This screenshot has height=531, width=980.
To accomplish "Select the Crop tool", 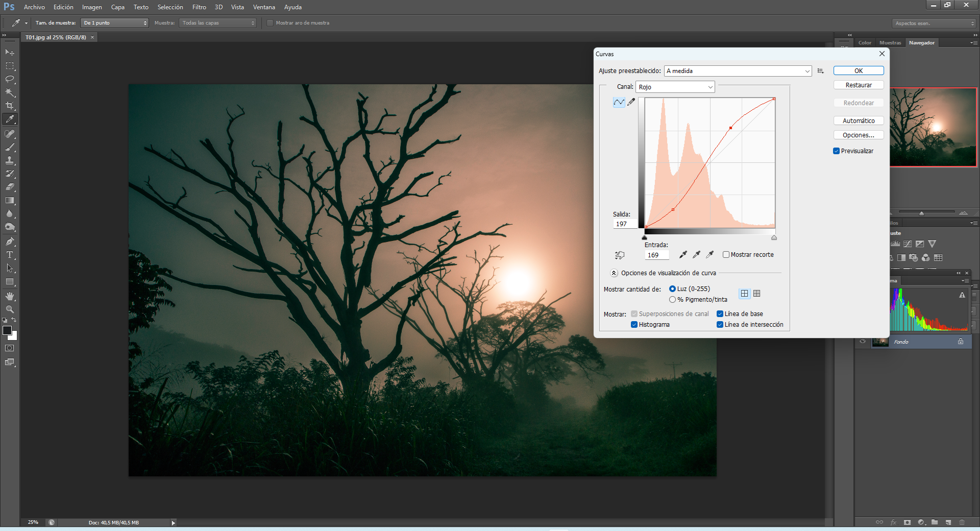I will tap(10, 106).
